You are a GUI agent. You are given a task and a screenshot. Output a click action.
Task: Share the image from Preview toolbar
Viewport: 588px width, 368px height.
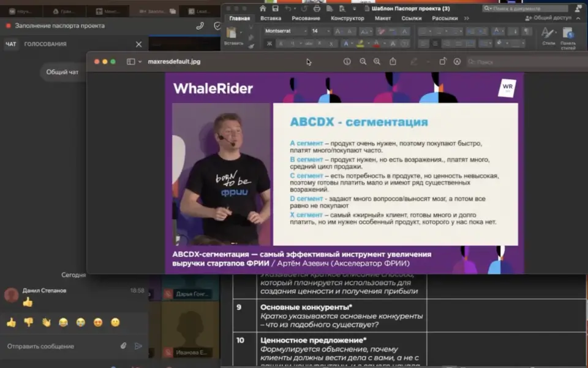pos(393,61)
